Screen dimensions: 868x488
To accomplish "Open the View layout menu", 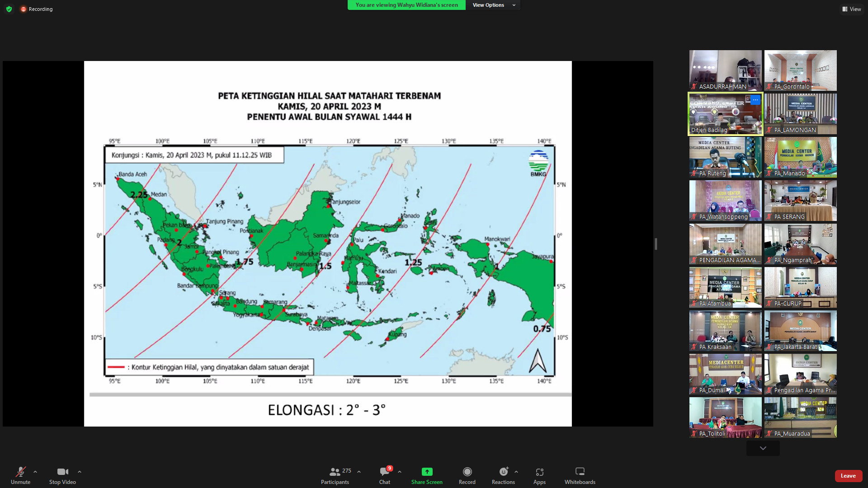I will coord(851,9).
